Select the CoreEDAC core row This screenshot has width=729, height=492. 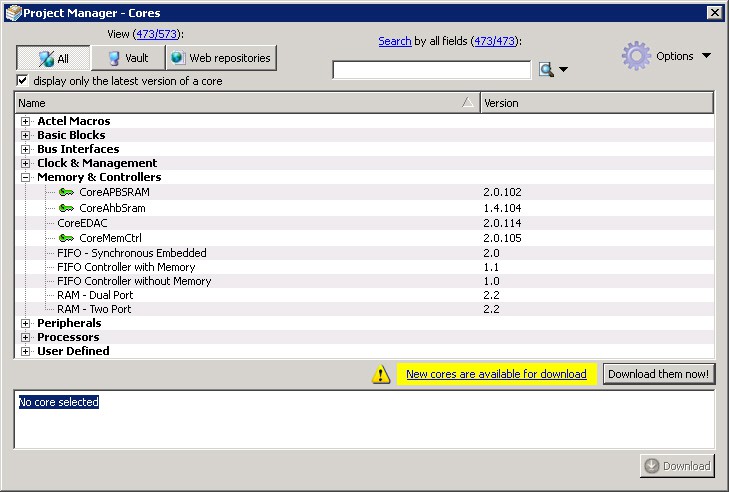(x=365, y=223)
